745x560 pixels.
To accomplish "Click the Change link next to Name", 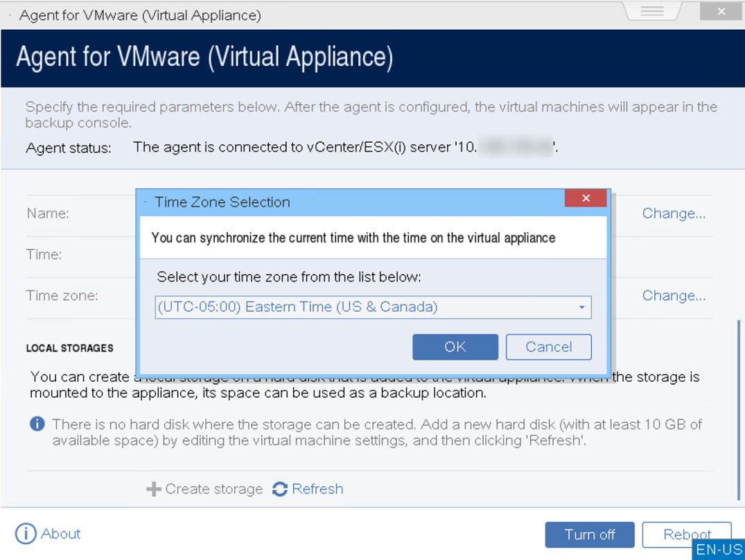I will click(x=674, y=213).
